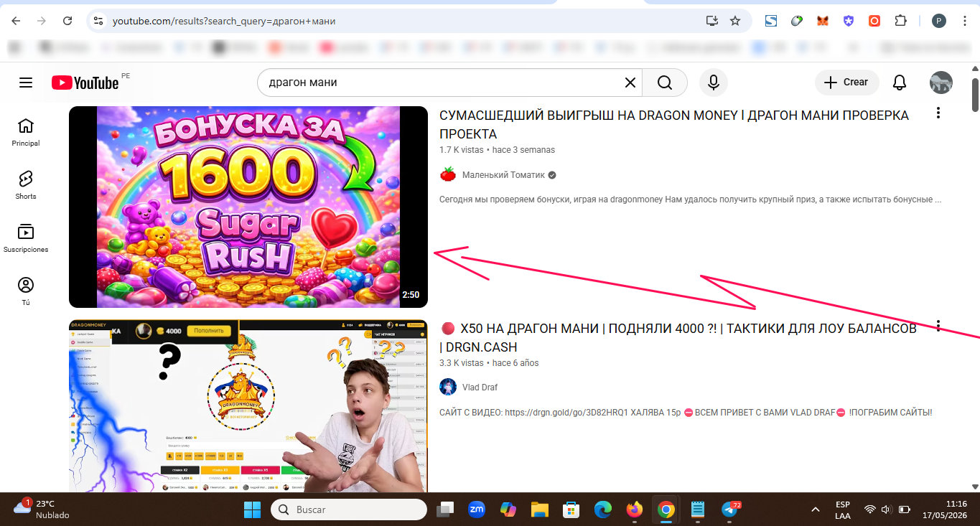Viewport: 980px width, 526px height.
Task: Go to Principal in the sidebar
Action: [26, 132]
